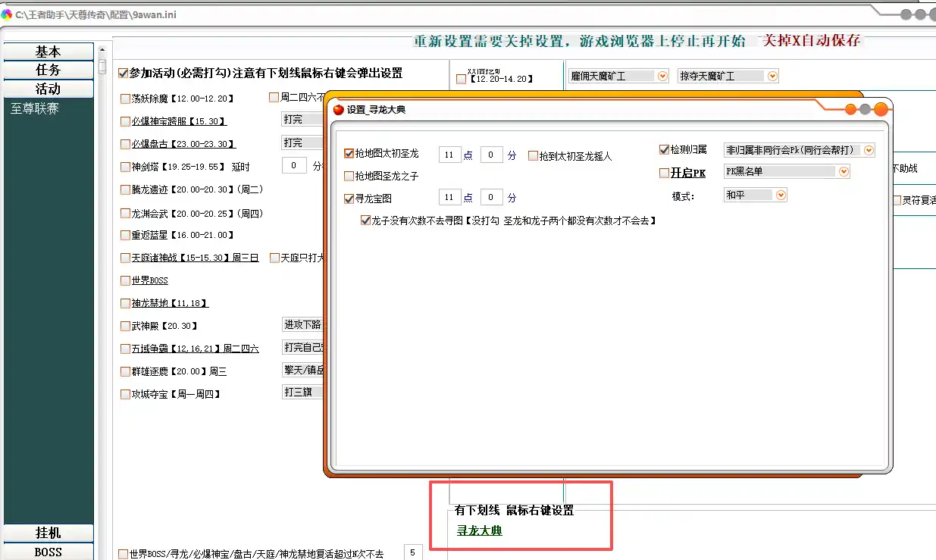Viewport: 936px width, 560px height.
Task: Open the 进攻下路 dropdown for 武神殿
Action: [302, 324]
